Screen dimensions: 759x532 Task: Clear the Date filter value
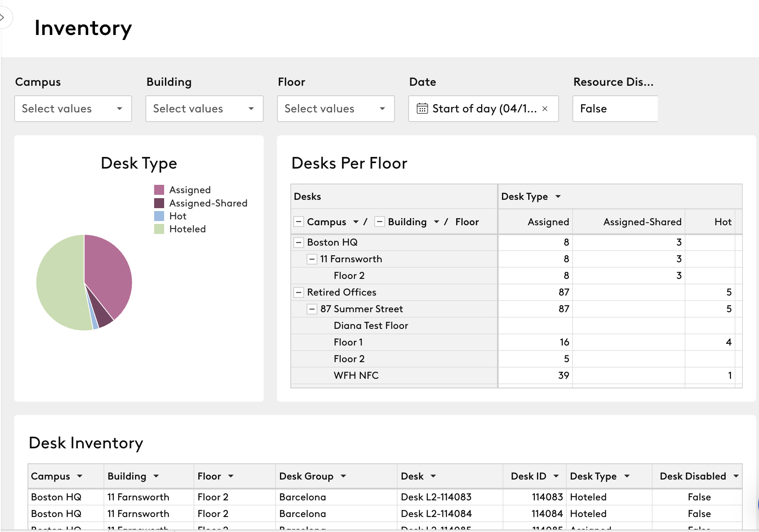[545, 109]
